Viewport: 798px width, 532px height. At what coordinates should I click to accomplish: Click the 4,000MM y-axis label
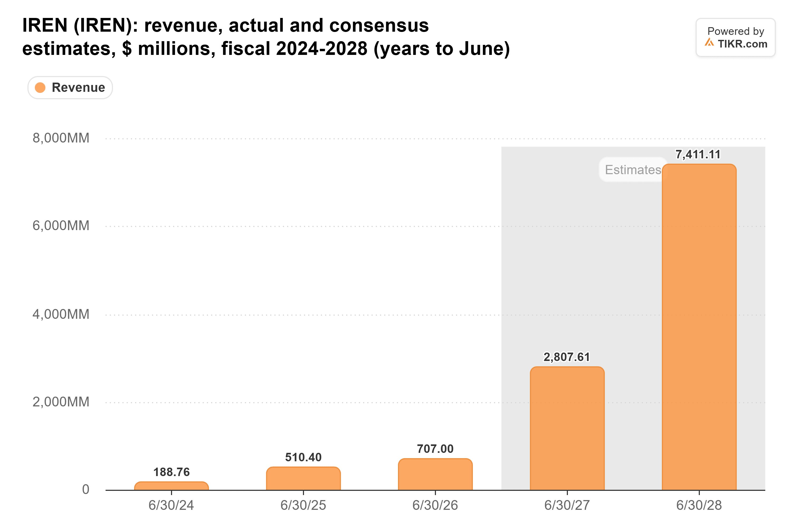pyautogui.click(x=61, y=314)
